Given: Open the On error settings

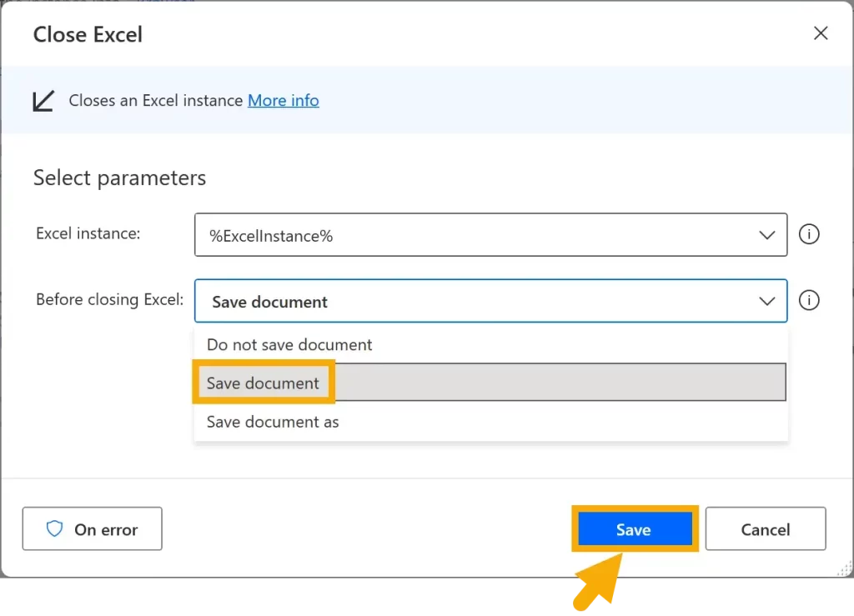Looking at the screenshot, I should pos(93,529).
